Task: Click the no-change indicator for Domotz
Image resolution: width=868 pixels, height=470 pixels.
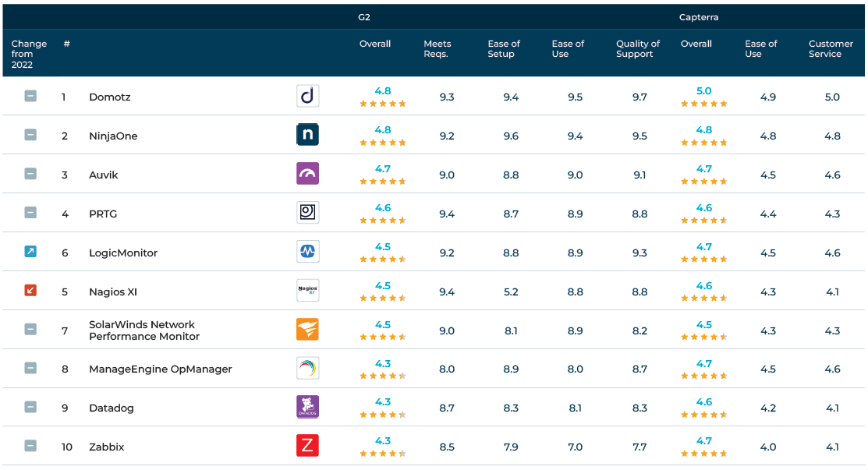Action: click(30, 96)
